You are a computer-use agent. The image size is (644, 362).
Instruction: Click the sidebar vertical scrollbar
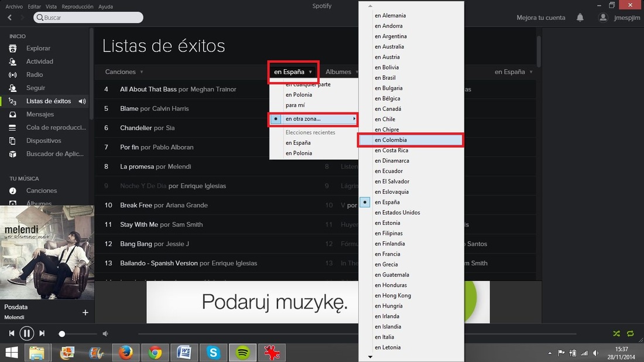point(91,74)
